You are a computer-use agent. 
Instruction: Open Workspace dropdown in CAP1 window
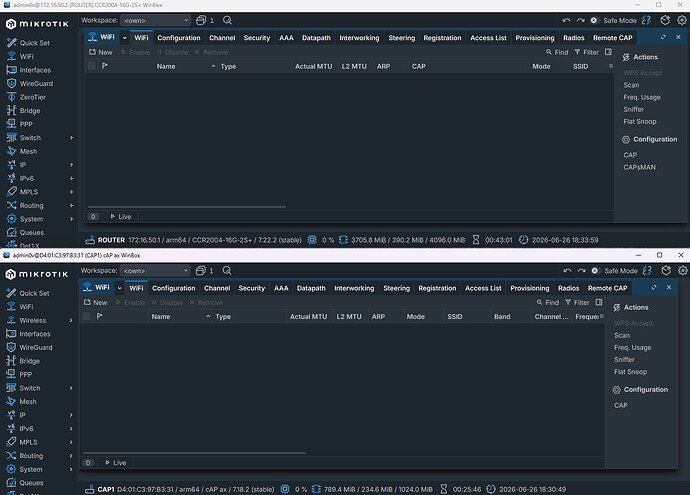[155, 271]
